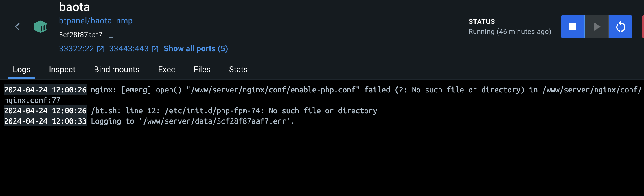644x196 pixels.
Task: Open the btpanel/baota:lnmp image link
Action: (96, 21)
